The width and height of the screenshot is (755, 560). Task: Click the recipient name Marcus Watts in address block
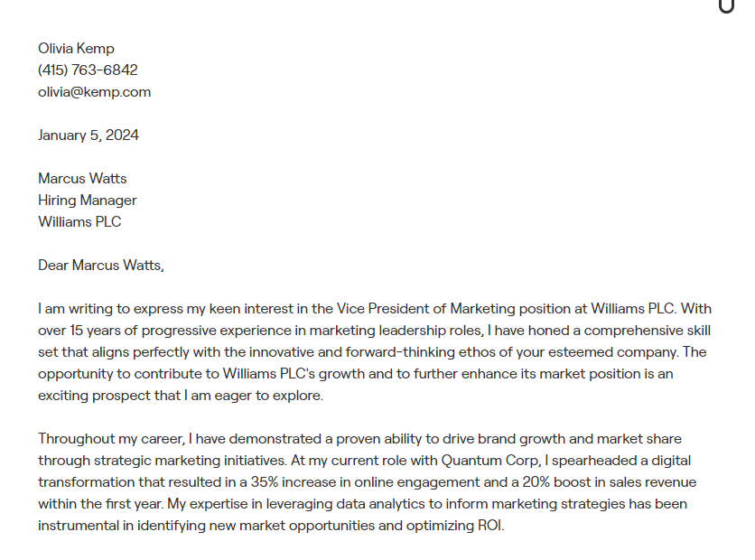(82, 179)
